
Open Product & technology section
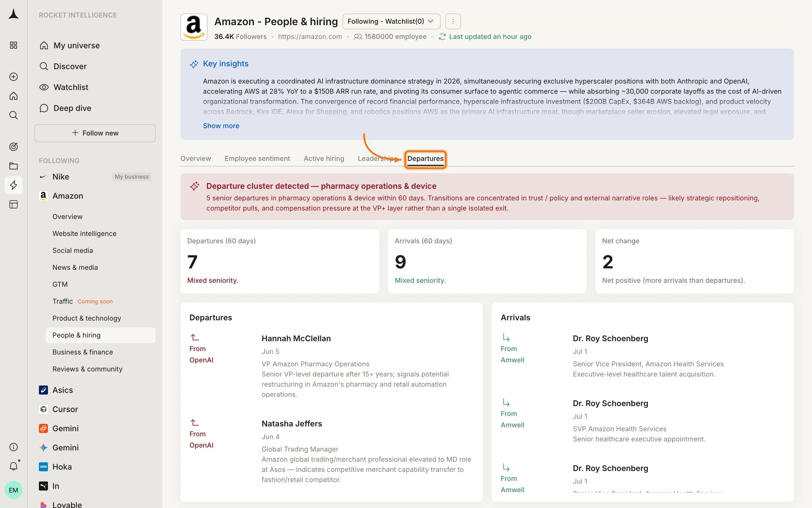point(87,318)
